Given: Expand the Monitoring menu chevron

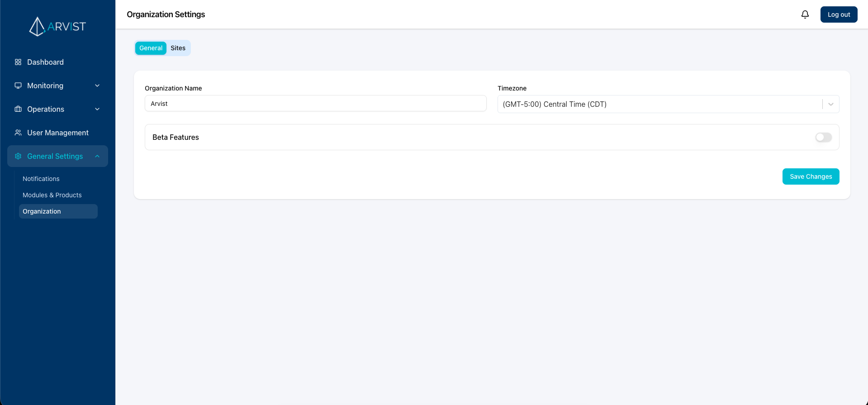Looking at the screenshot, I should [97, 86].
